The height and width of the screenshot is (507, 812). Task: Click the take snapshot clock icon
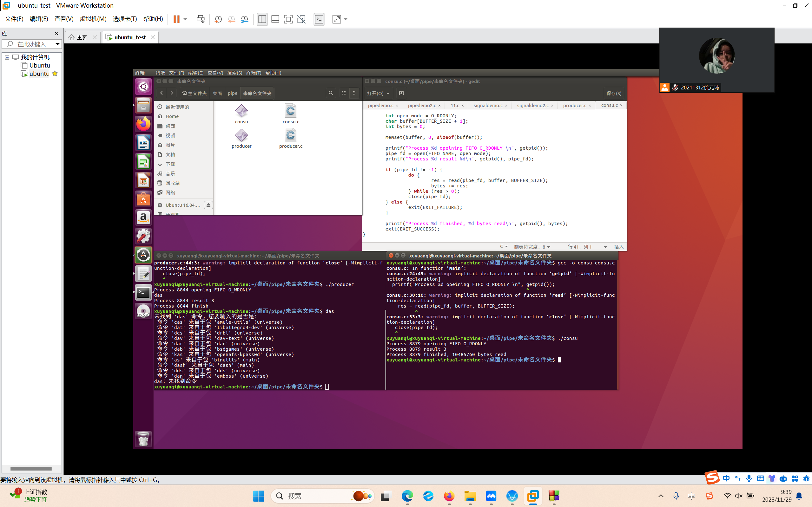point(218,19)
